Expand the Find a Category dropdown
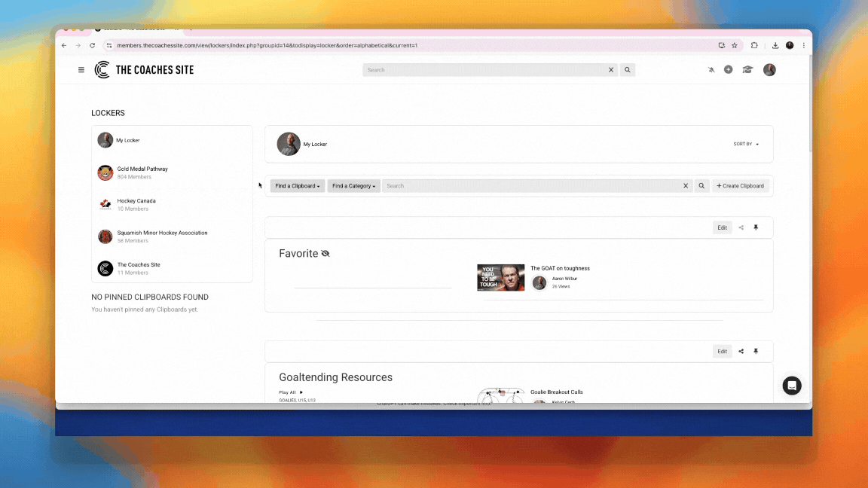Image resolution: width=868 pixels, height=488 pixels. tap(354, 186)
